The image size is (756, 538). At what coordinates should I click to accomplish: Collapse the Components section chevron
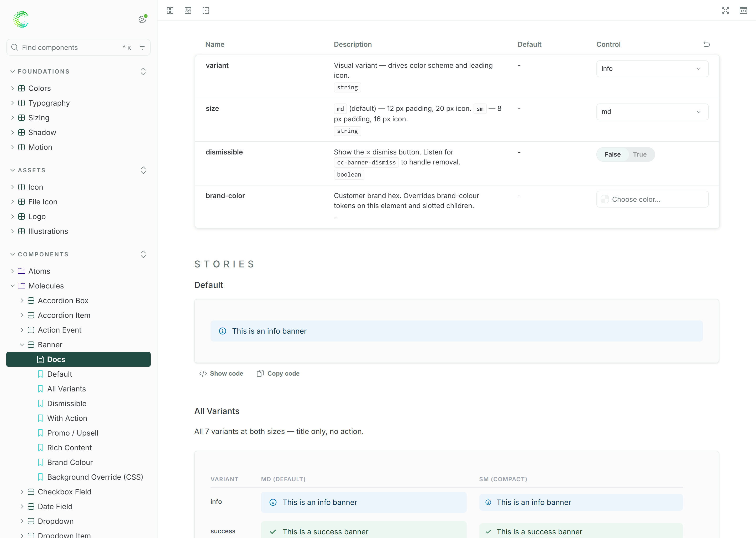click(x=13, y=255)
